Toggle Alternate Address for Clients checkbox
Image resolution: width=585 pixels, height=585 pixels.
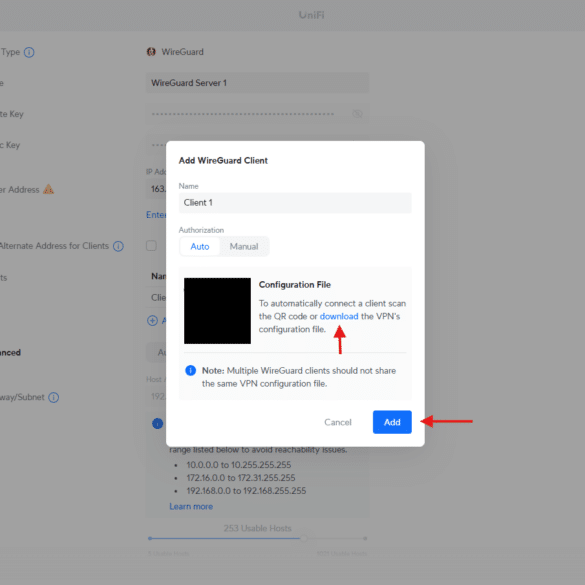[151, 245]
